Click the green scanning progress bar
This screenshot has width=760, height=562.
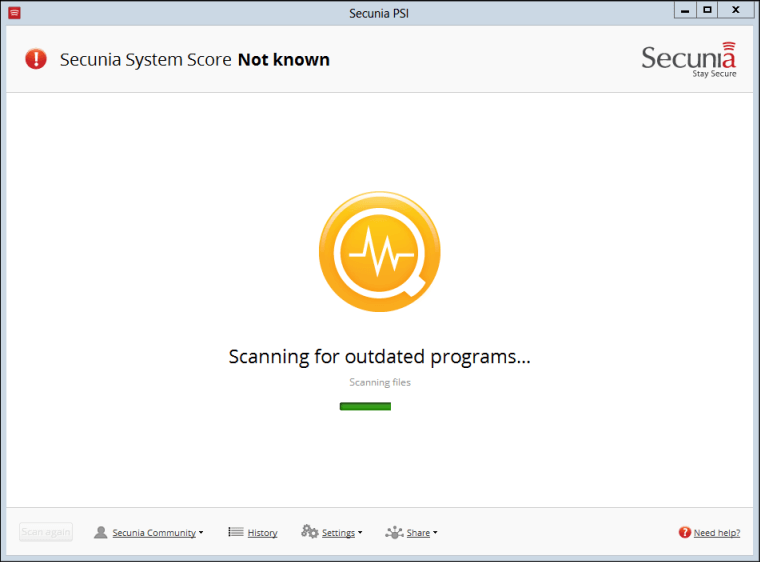click(x=365, y=406)
